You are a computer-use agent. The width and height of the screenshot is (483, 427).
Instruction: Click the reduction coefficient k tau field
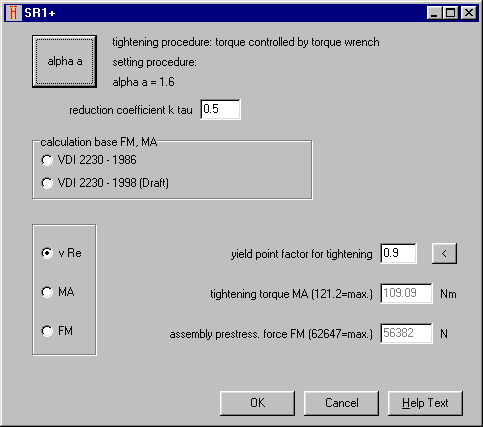click(220, 109)
